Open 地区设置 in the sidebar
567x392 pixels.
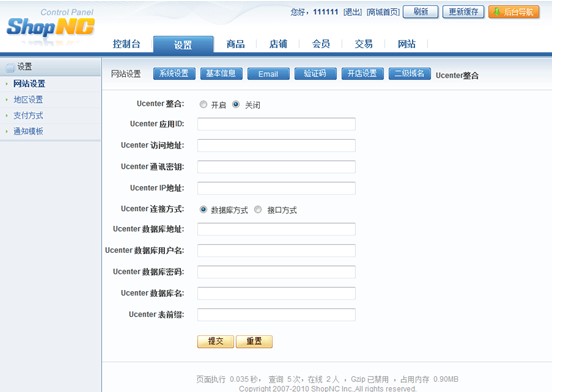point(28,99)
